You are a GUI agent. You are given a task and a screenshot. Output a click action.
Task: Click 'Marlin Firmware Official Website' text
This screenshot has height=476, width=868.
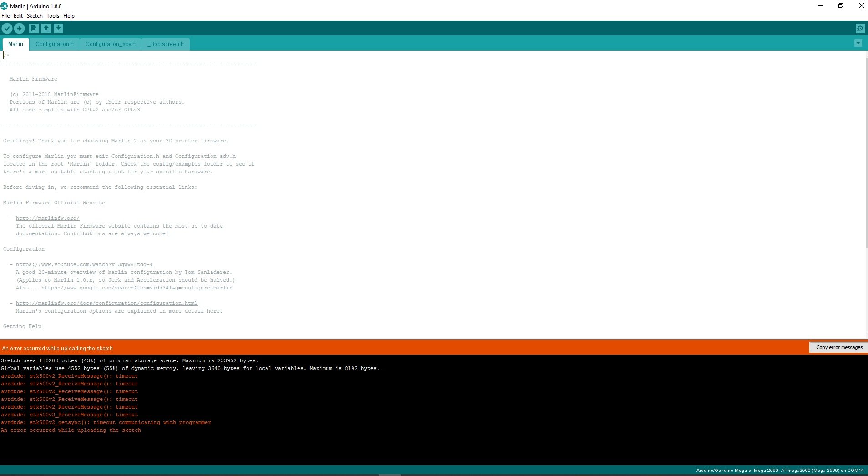coord(54,203)
